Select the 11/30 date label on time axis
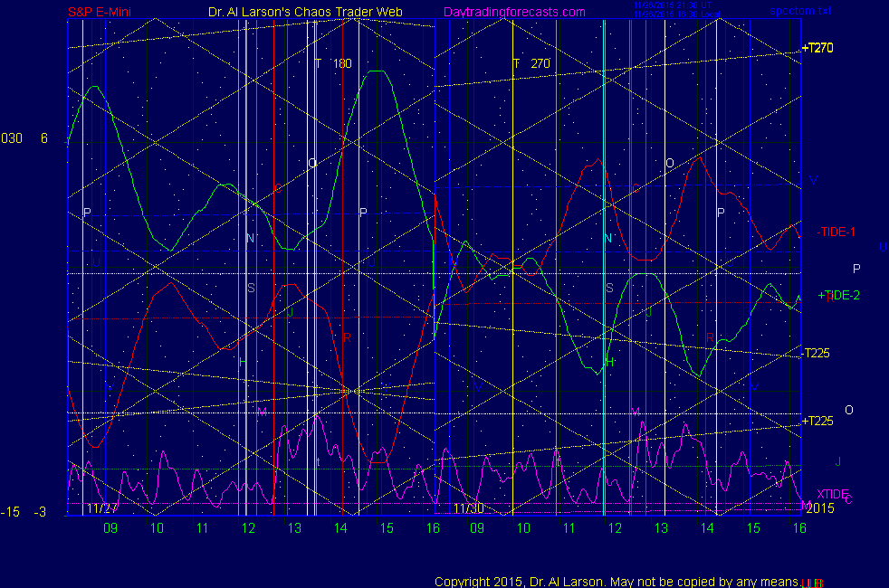 (468, 508)
